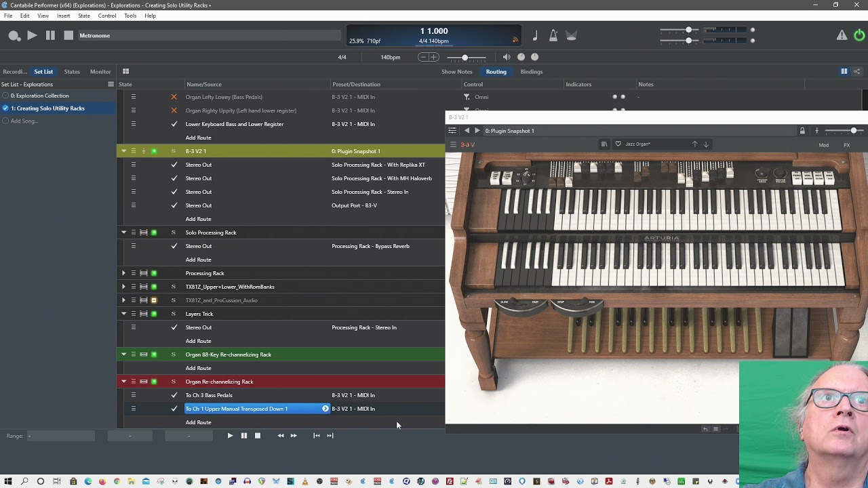This screenshot has height=488, width=868.
Task: Click the zoom-out minus button by tempo
Action: (x=423, y=58)
